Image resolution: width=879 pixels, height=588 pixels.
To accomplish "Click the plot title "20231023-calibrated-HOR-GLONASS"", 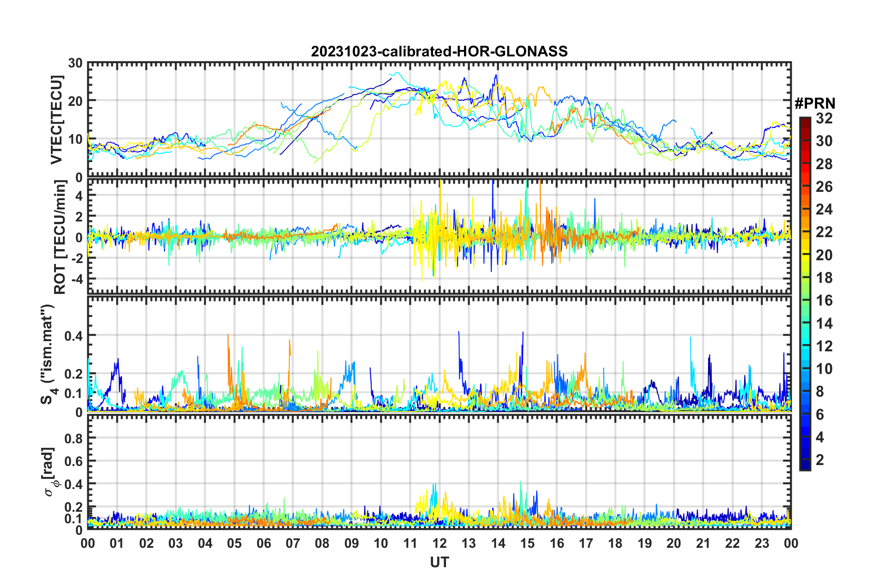I will click(x=439, y=51).
